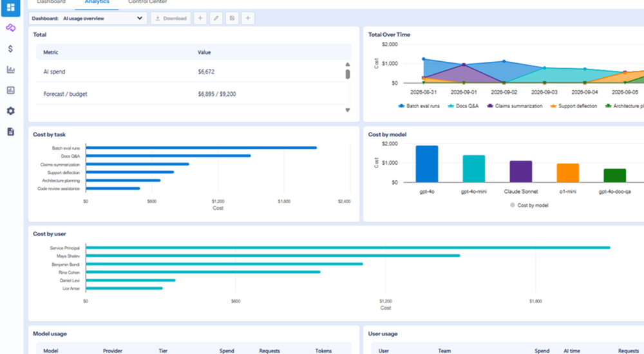The image size is (644, 354).
Task: Click the AI time column header
Action: 572,351
